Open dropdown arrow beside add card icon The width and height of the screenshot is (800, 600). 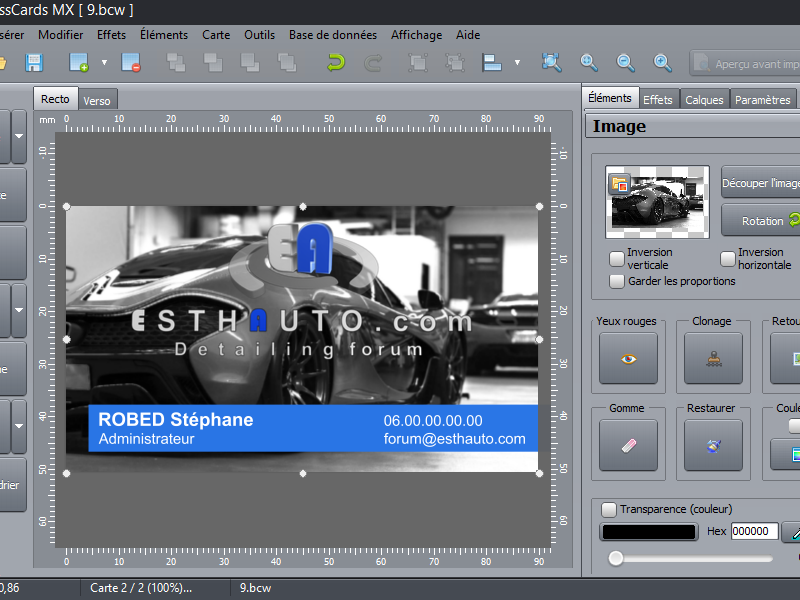104,63
